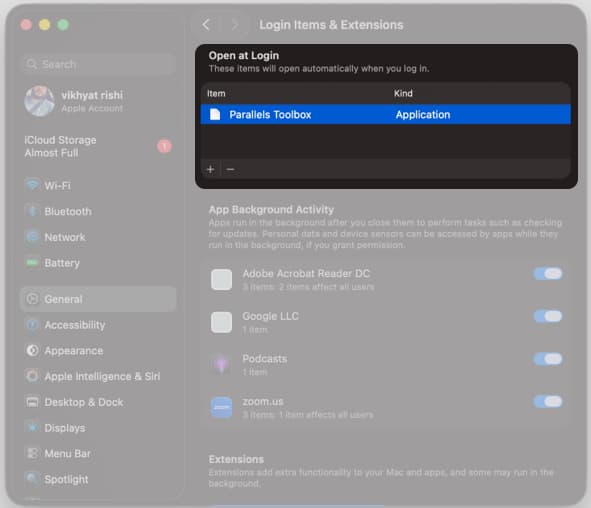Open Displays settings
Screen dimensions: 591x508
pos(98,428)
